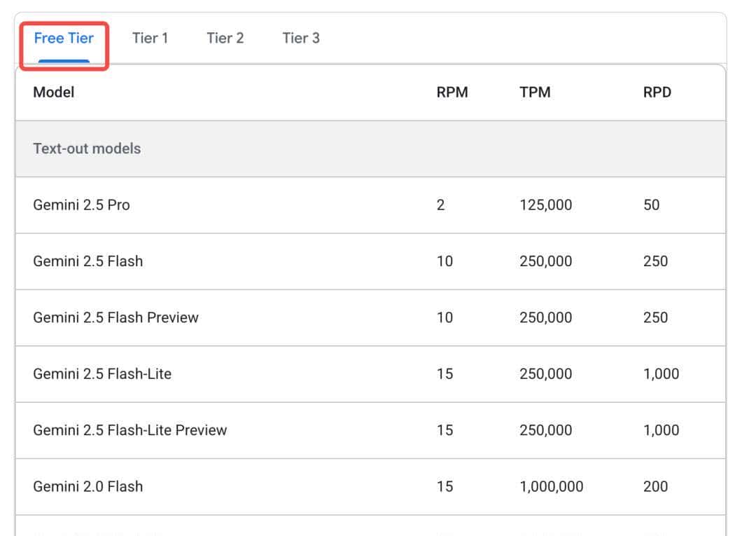Click the 1,000,000 TPM value for Gemini 2.0 Flash
The width and height of the screenshot is (756, 536).
point(551,486)
